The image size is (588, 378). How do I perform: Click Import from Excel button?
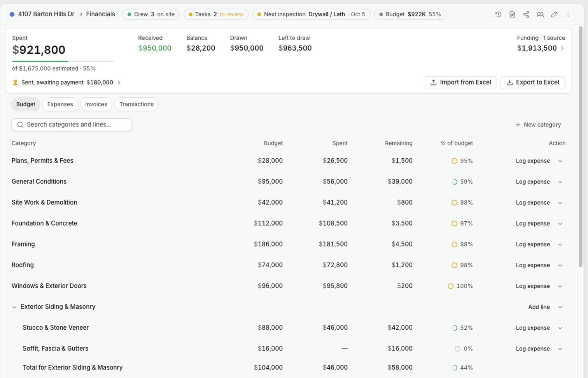pos(460,82)
